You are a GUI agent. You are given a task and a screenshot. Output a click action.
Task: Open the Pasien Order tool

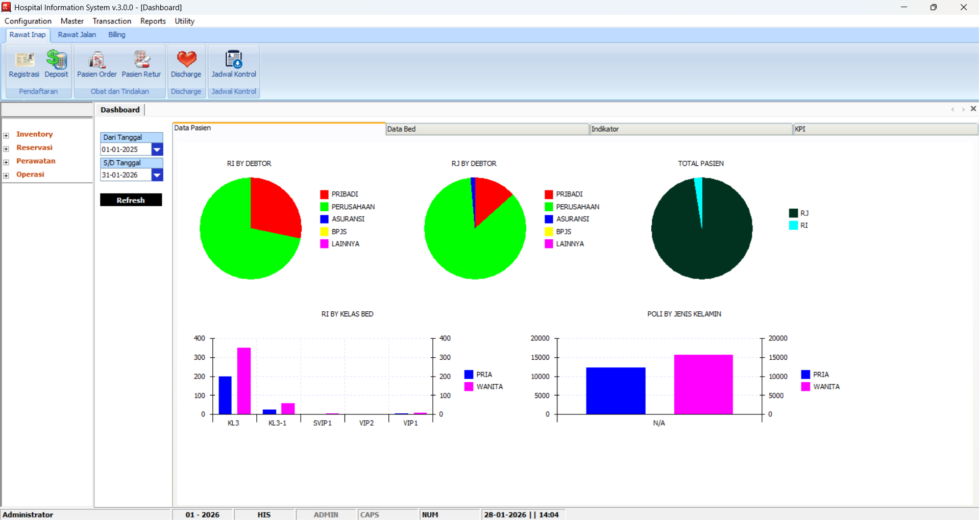(x=96, y=60)
